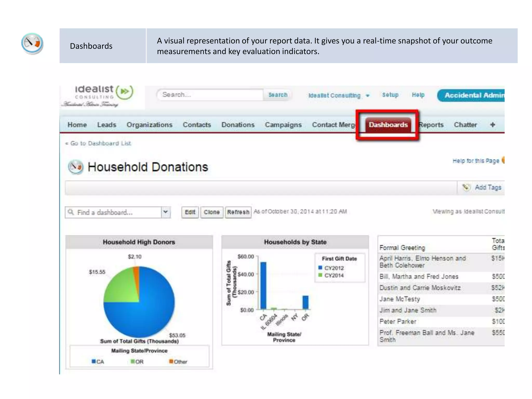Open Help for this Page link
This screenshot has width=532, height=399.
476,161
